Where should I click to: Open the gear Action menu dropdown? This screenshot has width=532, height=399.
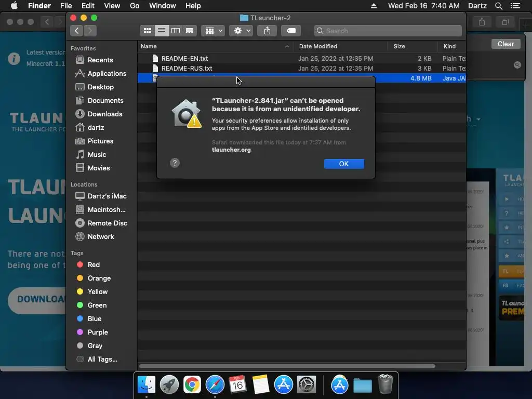(241, 31)
